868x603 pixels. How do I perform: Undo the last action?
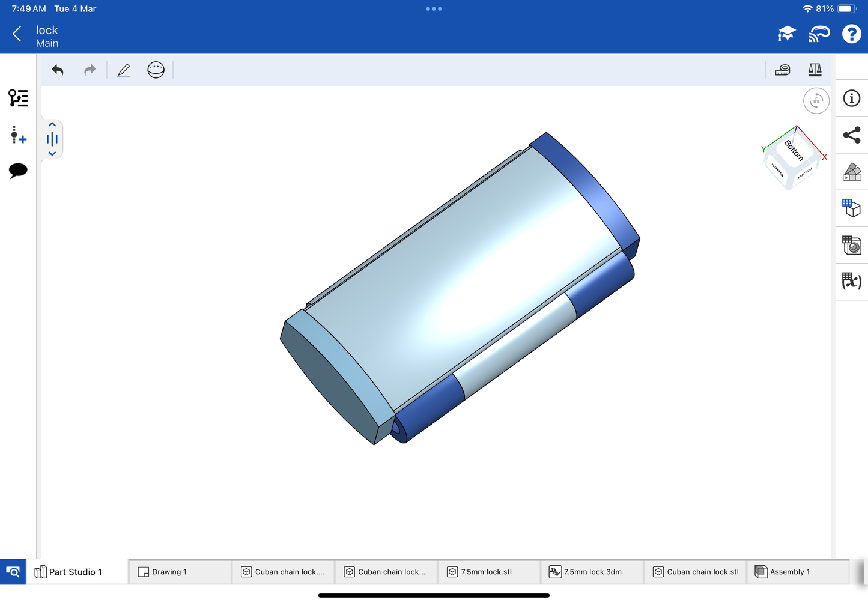pyautogui.click(x=58, y=70)
